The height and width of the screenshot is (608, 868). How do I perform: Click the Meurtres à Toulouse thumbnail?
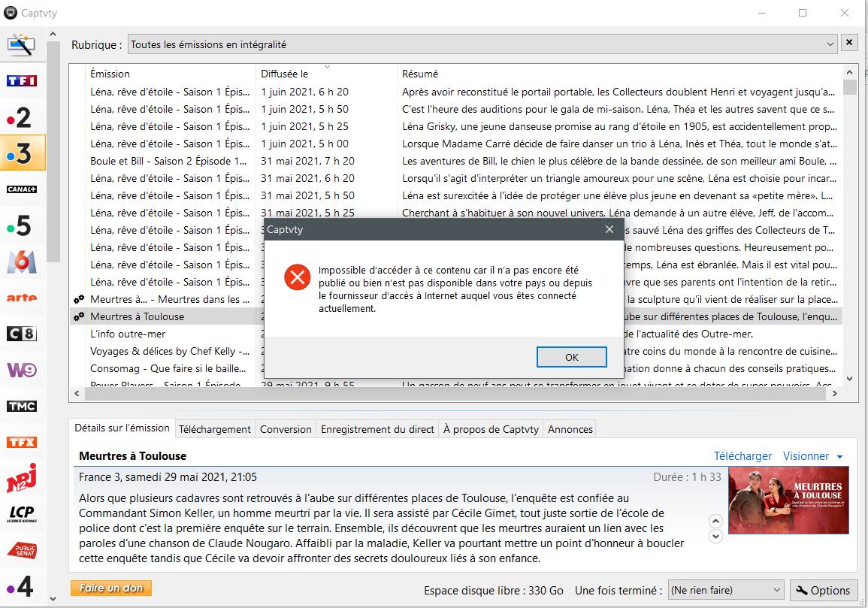click(788, 500)
